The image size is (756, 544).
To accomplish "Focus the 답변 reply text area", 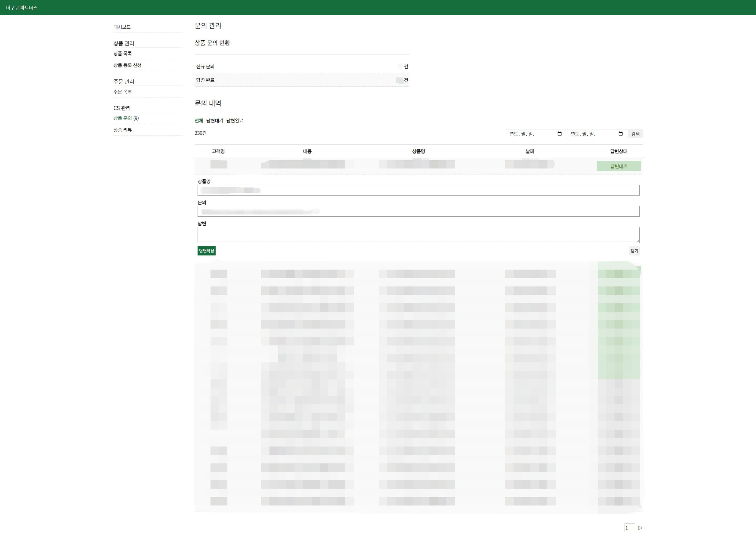I will [418, 235].
